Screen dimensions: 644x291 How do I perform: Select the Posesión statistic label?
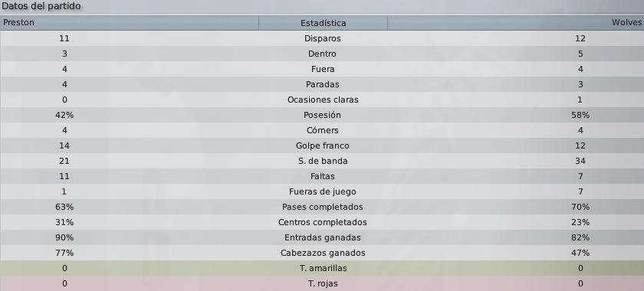pyautogui.click(x=323, y=115)
